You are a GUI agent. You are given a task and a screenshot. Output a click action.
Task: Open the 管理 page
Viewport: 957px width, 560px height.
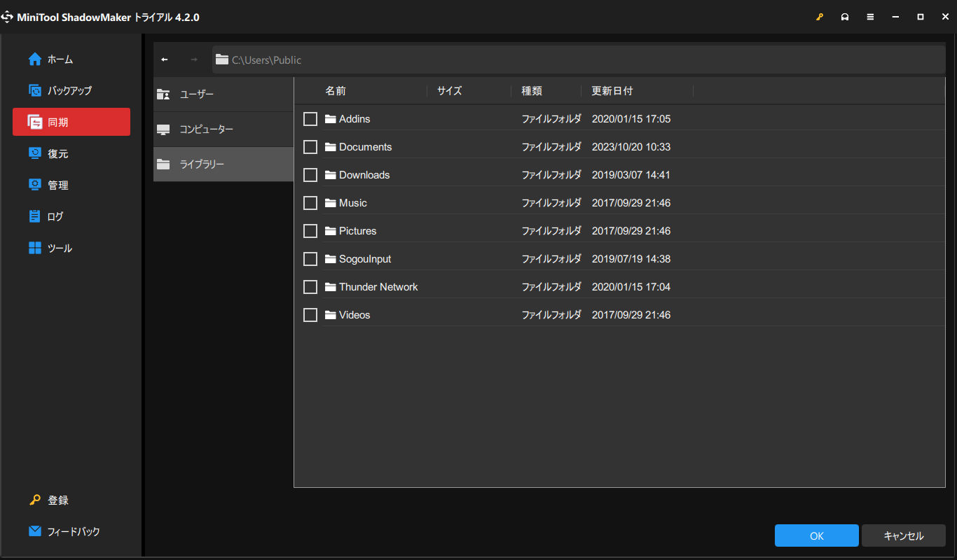(x=71, y=185)
